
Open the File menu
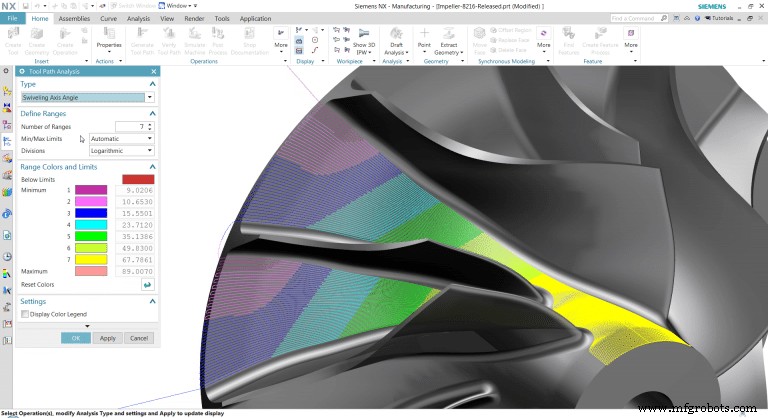pos(12,18)
